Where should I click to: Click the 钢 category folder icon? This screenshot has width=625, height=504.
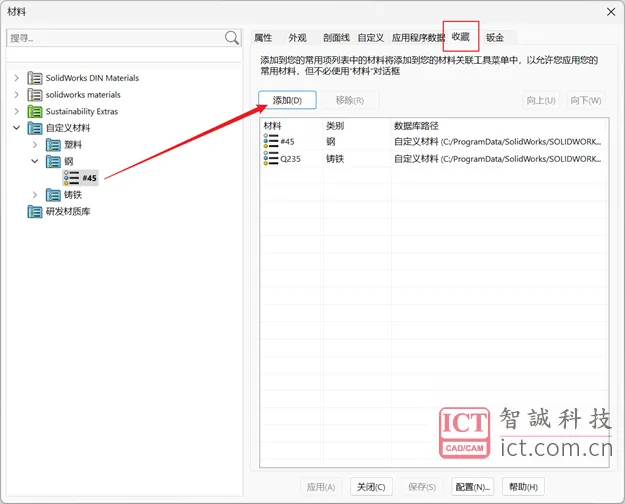pos(53,161)
